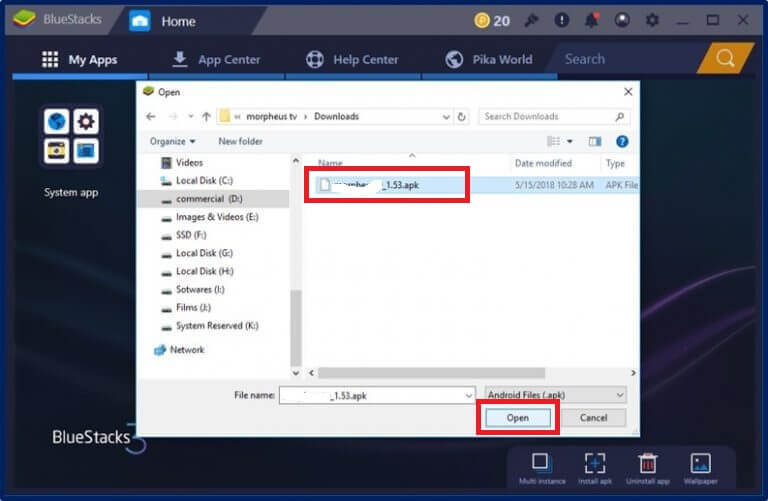
Task: Click the Open button
Action: pos(517,417)
